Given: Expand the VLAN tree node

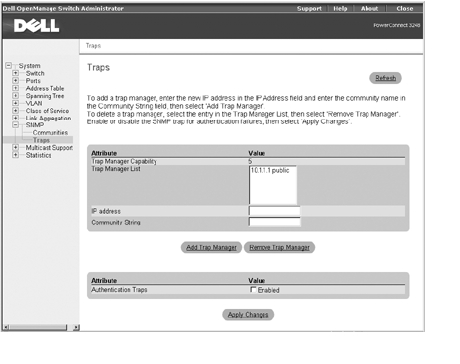Looking at the screenshot, I should click(15, 103).
